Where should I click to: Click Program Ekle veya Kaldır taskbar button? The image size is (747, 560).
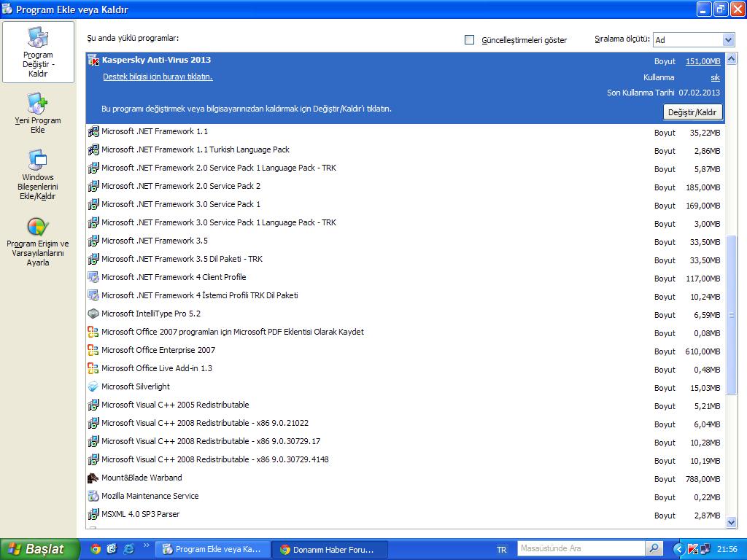(214, 550)
